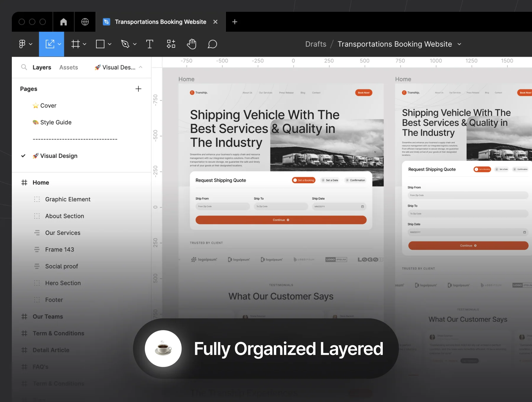Open the Transportations Booking Website file tab
Image resolution: width=532 pixels, height=402 pixels.
[x=160, y=22]
